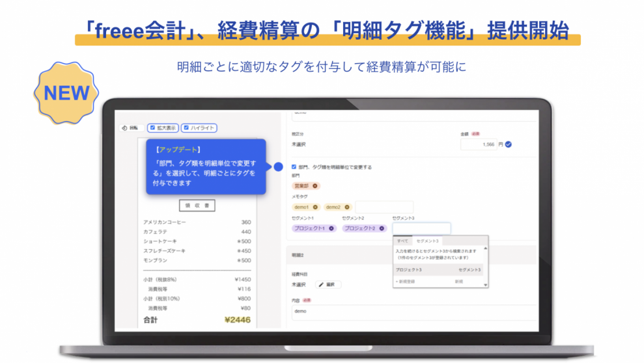Click the メモタグ text input box
This screenshot has width=644, height=363.
click(384, 207)
